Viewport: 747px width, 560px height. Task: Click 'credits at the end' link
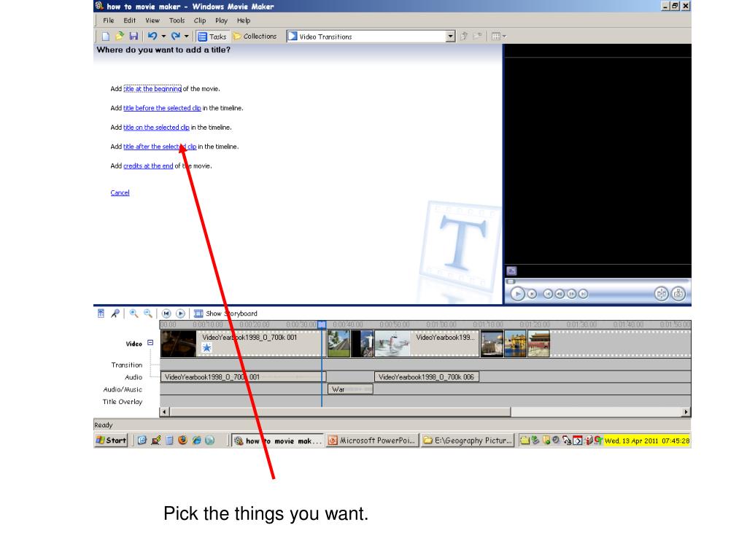pyautogui.click(x=148, y=166)
